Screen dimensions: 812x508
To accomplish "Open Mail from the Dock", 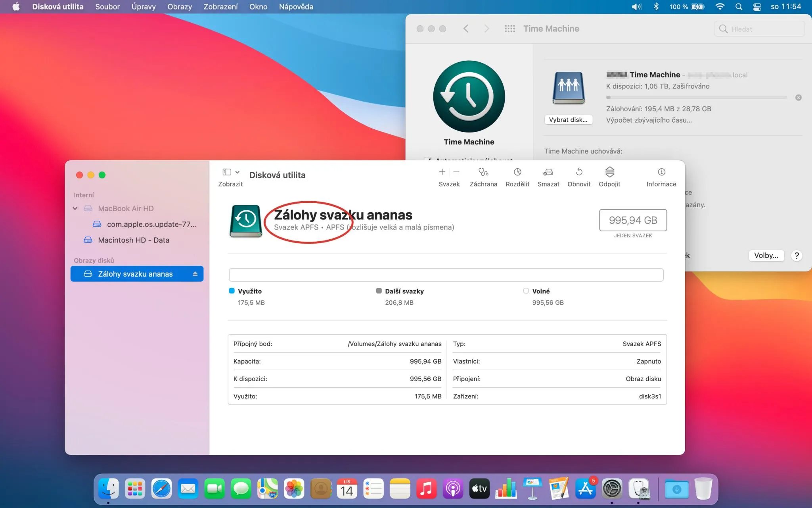I will tap(188, 489).
